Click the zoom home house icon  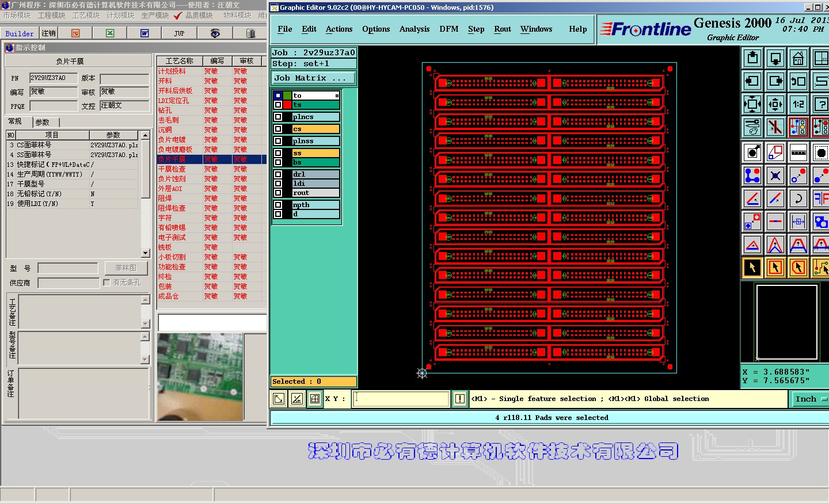[x=798, y=58]
